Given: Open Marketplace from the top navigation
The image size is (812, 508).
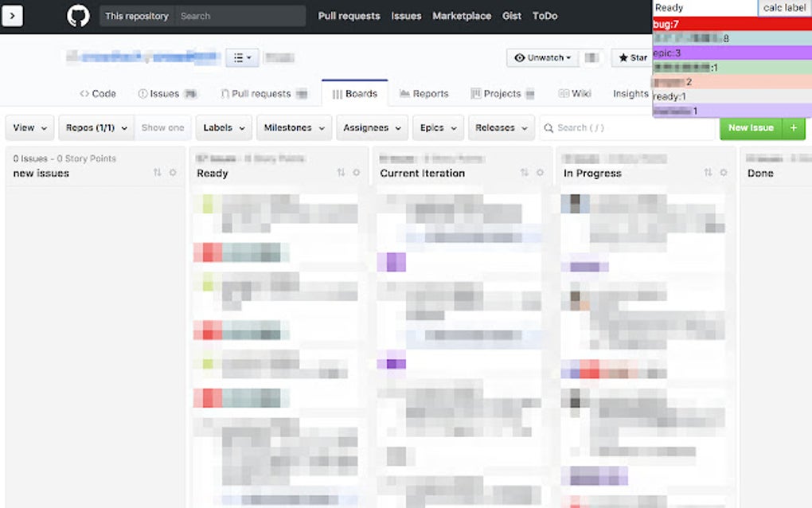Looking at the screenshot, I should coord(462,15).
